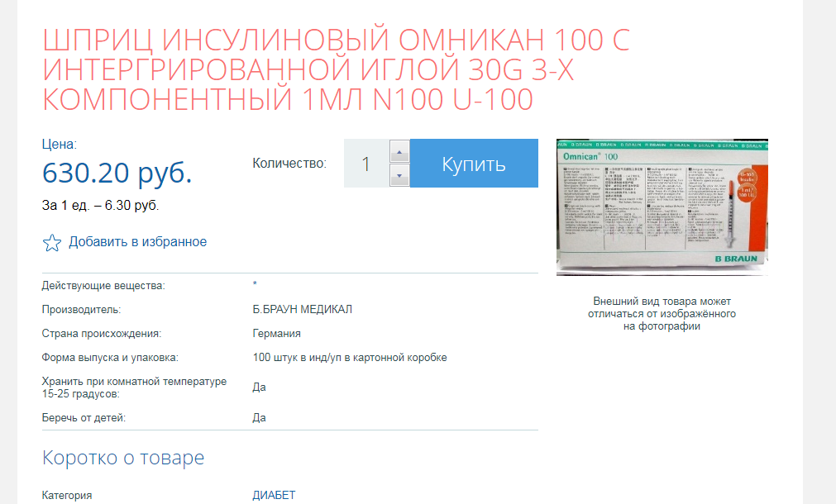View the Omnican 100 product photo
The image size is (836, 504).
tap(662, 206)
